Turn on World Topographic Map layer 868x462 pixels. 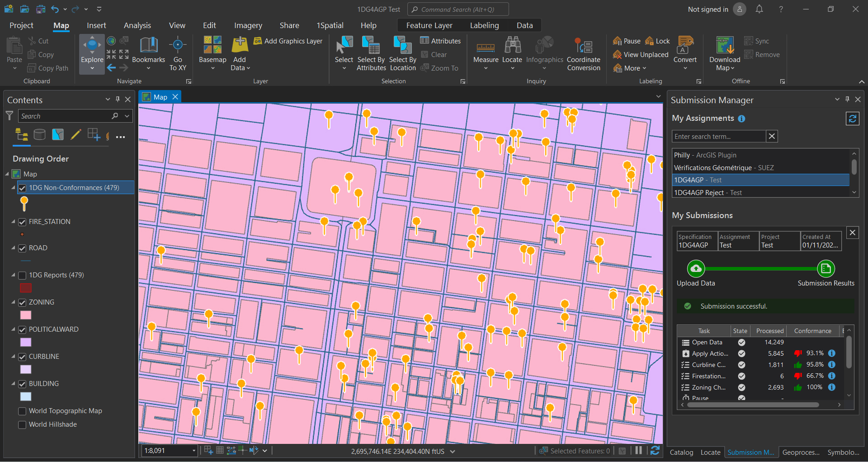click(22, 411)
